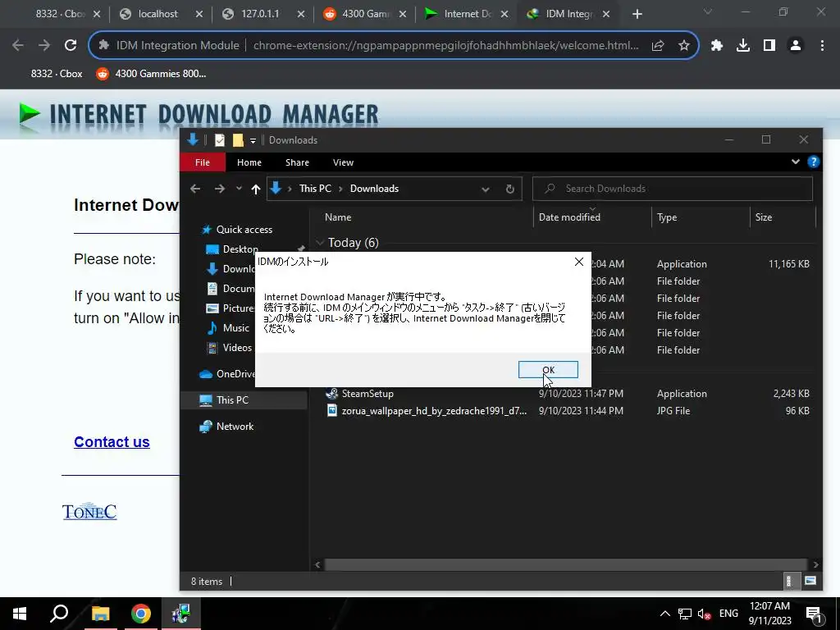Share this page from address bar
This screenshot has width=840, height=630.
tap(658, 46)
